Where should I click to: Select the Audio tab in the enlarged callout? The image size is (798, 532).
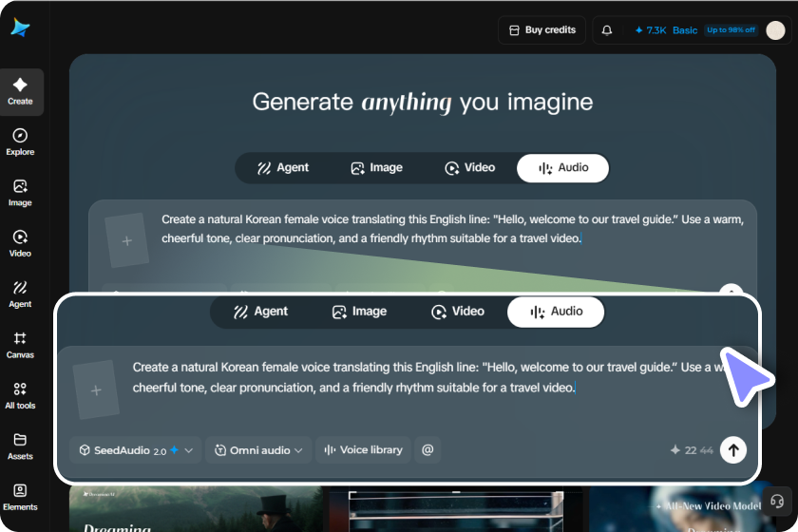click(556, 312)
